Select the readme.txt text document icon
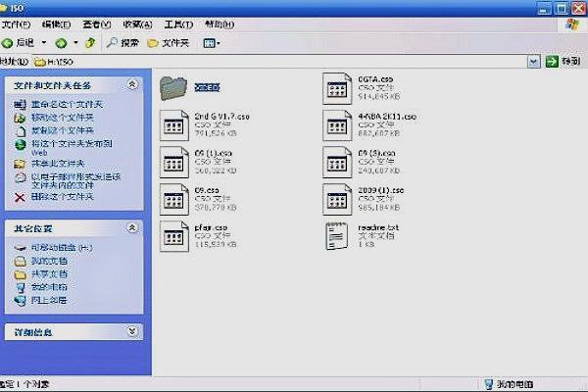 tap(339, 236)
